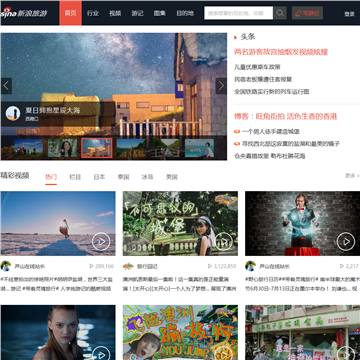
Task: Select highlighted third carousel thumbnail
Action: 97,148
